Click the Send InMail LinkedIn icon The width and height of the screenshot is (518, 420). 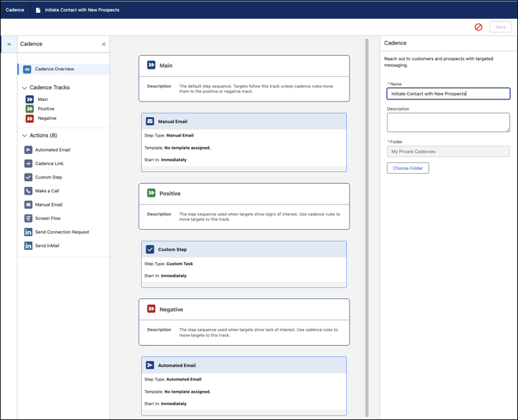point(28,246)
